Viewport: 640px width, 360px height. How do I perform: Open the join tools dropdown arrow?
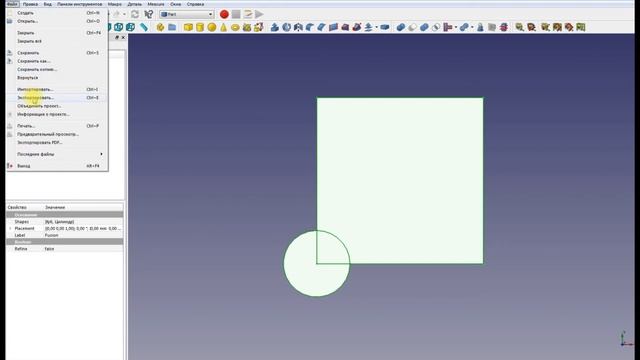pyautogui.click(x=456, y=27)
